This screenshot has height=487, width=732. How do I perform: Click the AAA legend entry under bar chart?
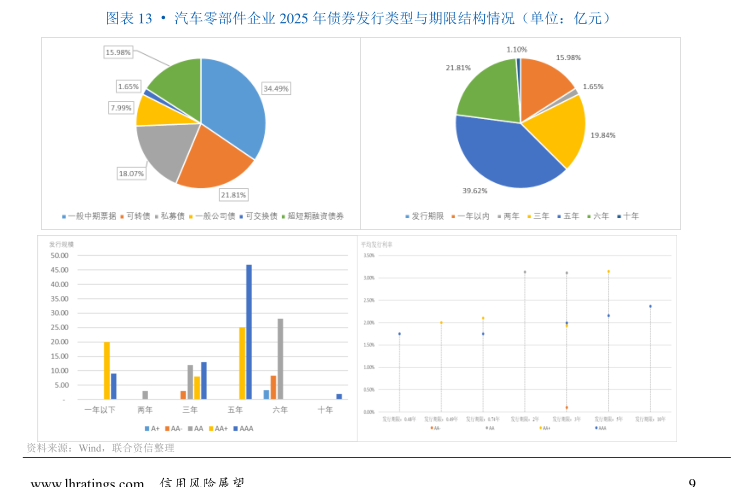[x=246, y=428]
